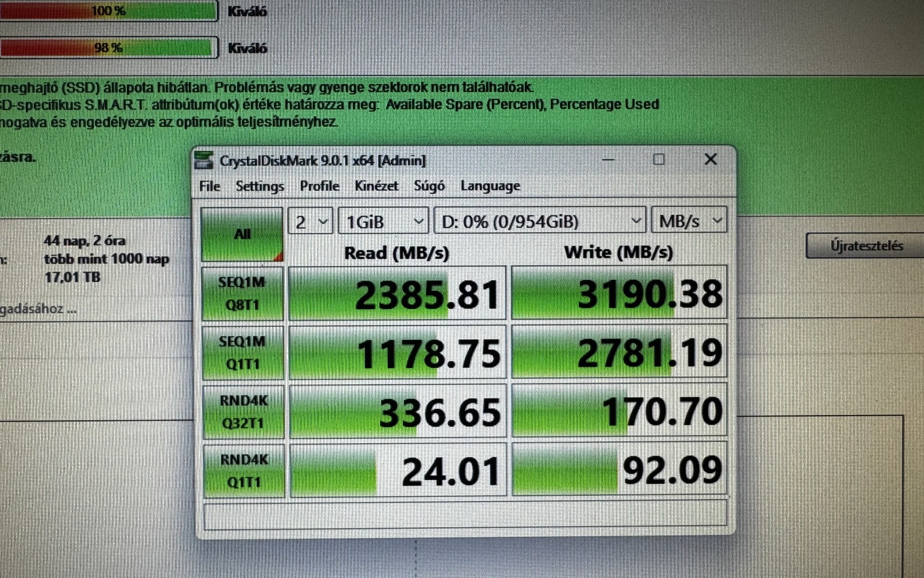Open the test count dropdown showing 2
The image size is (924, 578).
[311, 221]
